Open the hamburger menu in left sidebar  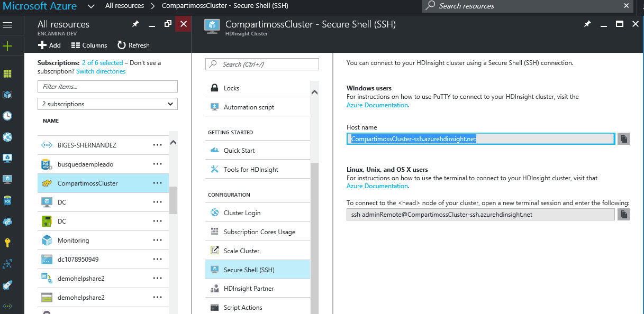[x=7, y=25]
